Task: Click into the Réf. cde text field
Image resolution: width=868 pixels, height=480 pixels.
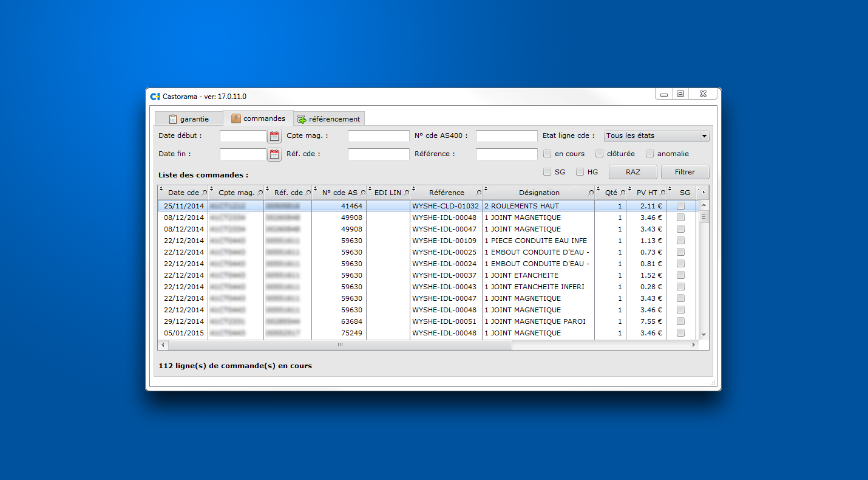Action: click(379, 154)
